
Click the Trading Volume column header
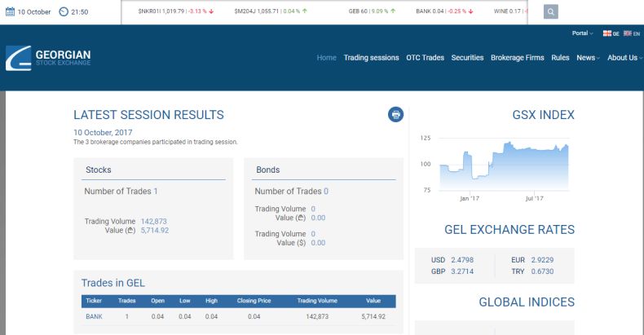[317, 301]
